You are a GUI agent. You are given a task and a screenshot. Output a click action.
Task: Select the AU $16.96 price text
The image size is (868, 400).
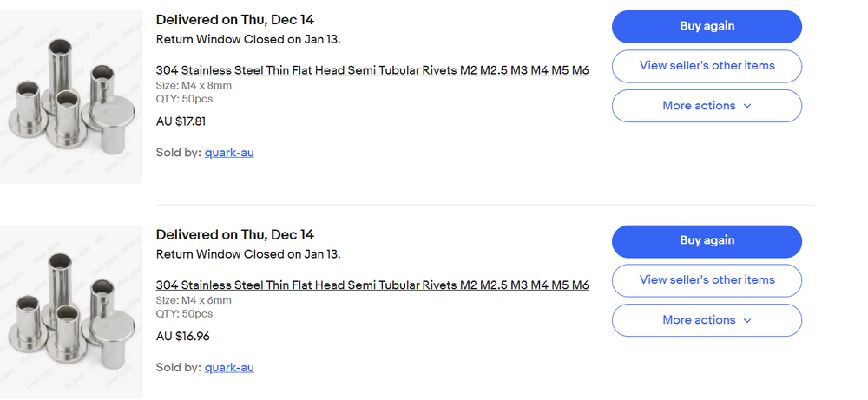click(182, 336)
